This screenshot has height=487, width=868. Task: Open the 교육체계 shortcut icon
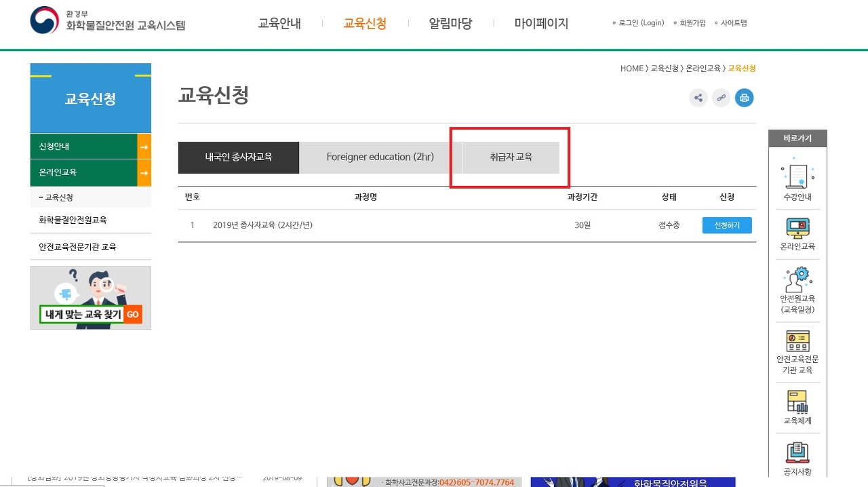[x=797, y=407]
